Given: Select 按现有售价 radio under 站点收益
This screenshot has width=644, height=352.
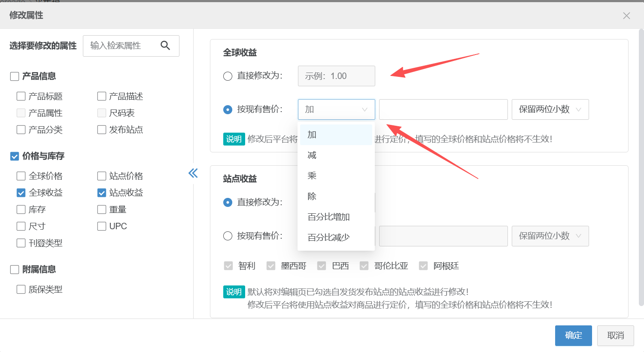Looking at the screenshot, I should coord(228,236).
